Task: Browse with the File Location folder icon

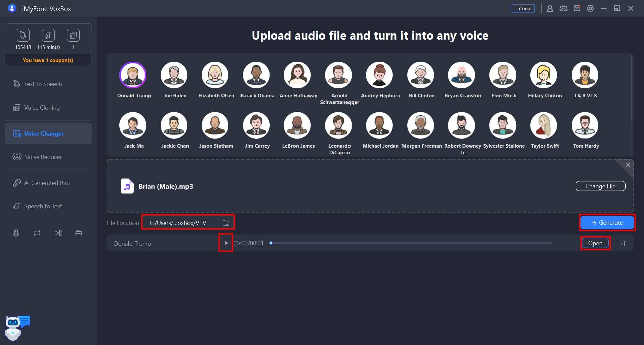Action: (226, 223)
